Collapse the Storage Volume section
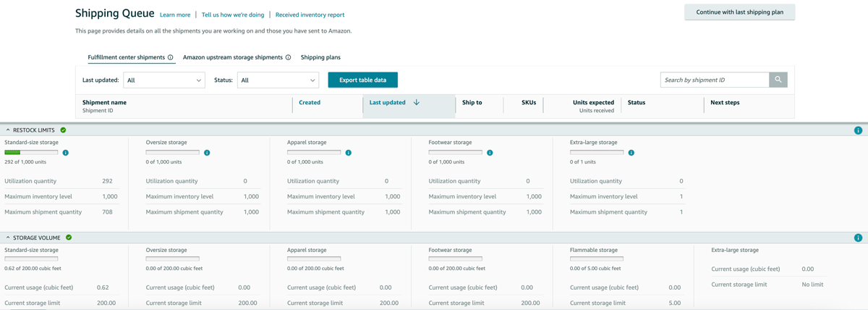This screenshot has width=868, height=310. coord(8,238)
